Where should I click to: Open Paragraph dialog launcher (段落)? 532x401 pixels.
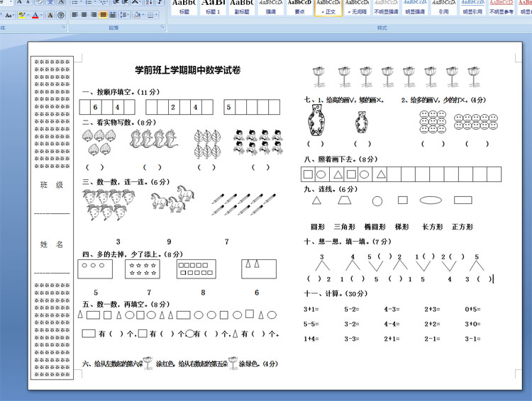point(162,27)
